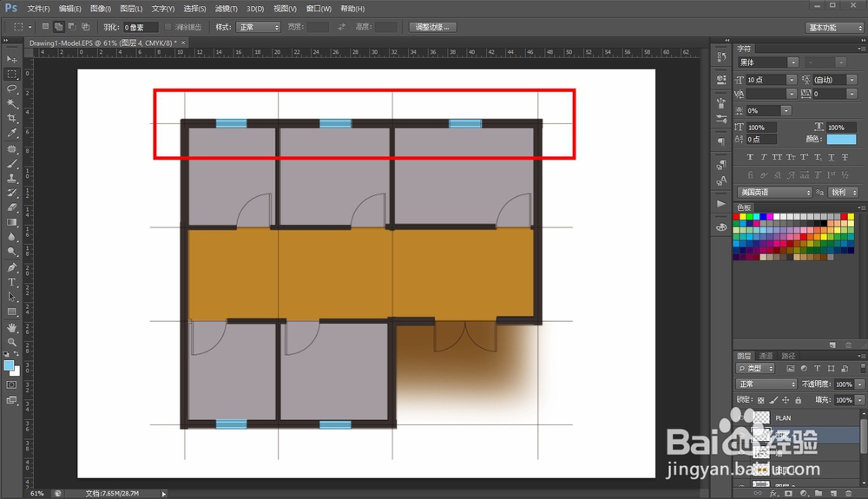Toggle lock transparent pixels
This screenshot has height=499, width=868.
point(761,400)
